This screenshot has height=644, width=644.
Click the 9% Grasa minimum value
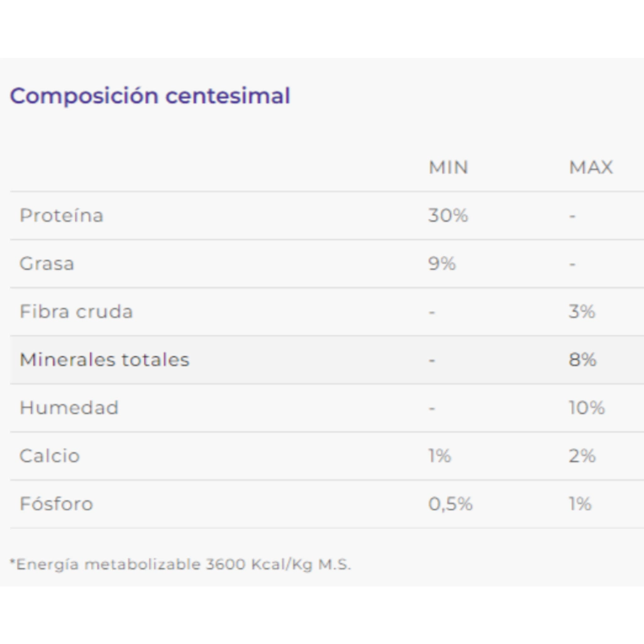(x=441, y=264)
